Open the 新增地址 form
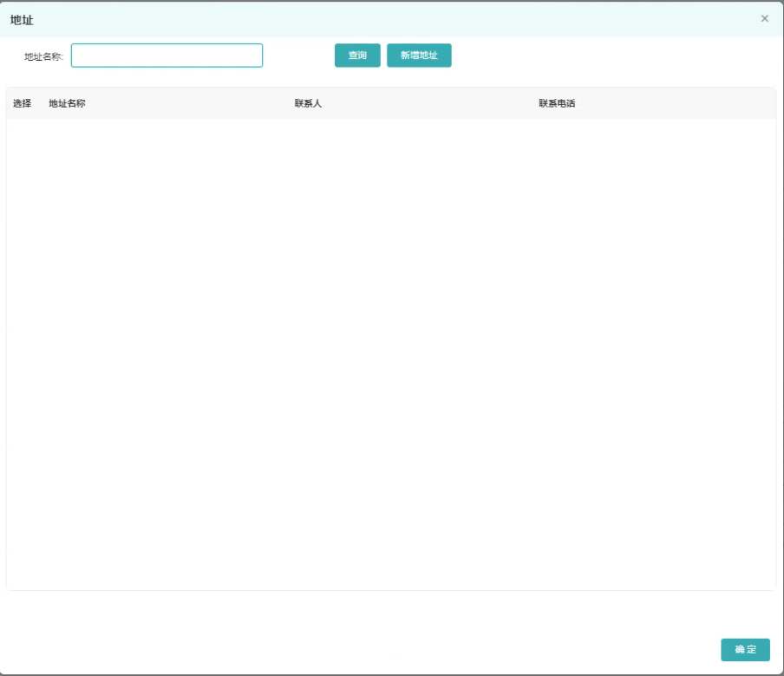The image size is (784, 676). (419, 56)
